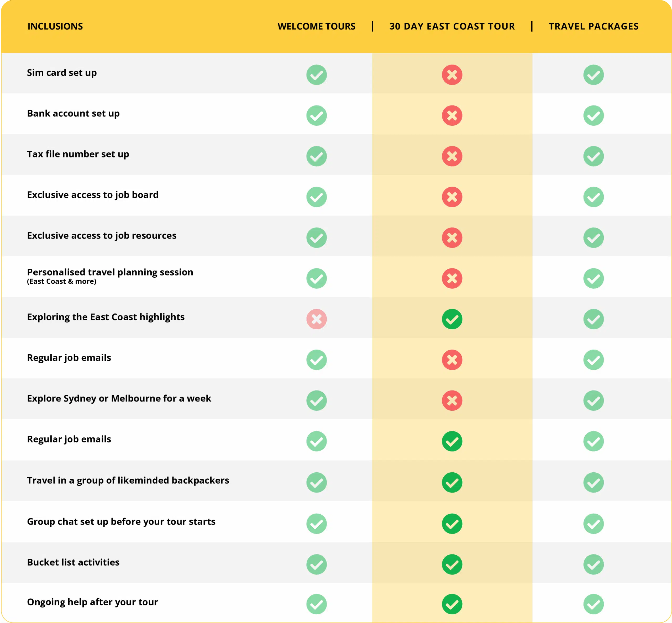This screenshot has height=623, width=672.
Task: Click the 'Exclusive access to job board' label
Action: click(93, 195)
